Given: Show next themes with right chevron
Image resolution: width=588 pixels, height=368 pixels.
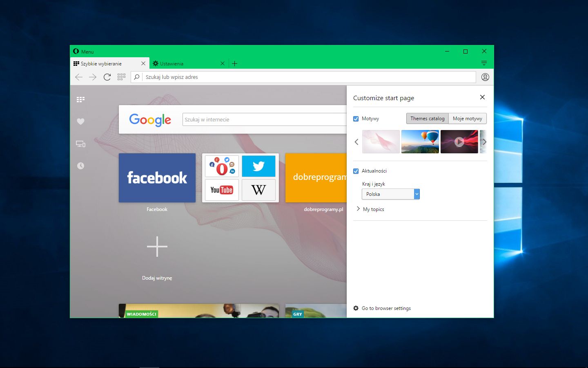Looking at the screenshot, I should click(484, 142).
